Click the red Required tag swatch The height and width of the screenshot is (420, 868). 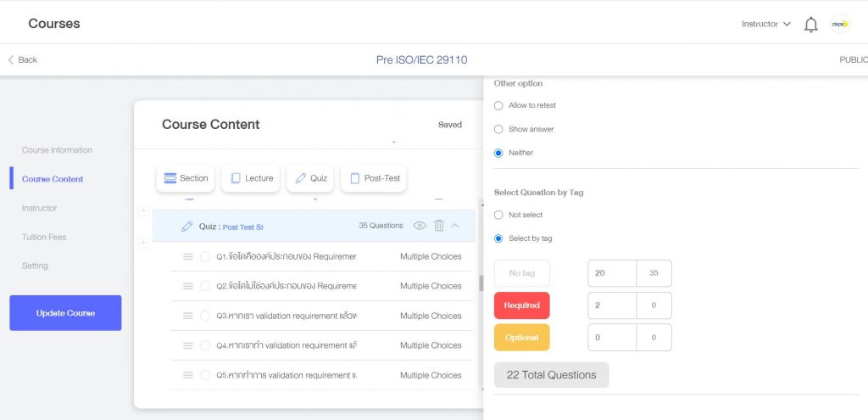(521, 305)
